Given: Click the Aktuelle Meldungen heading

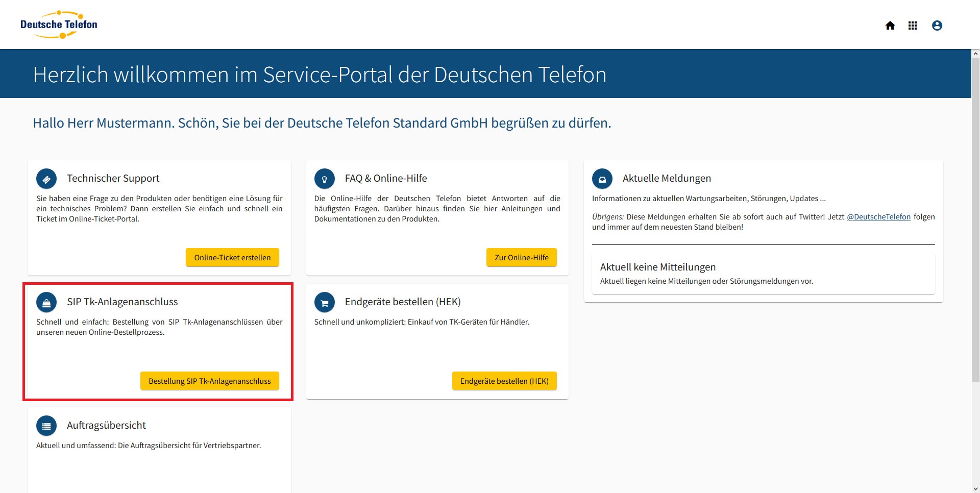Looking at the screenshot, I should click(667, 178).
